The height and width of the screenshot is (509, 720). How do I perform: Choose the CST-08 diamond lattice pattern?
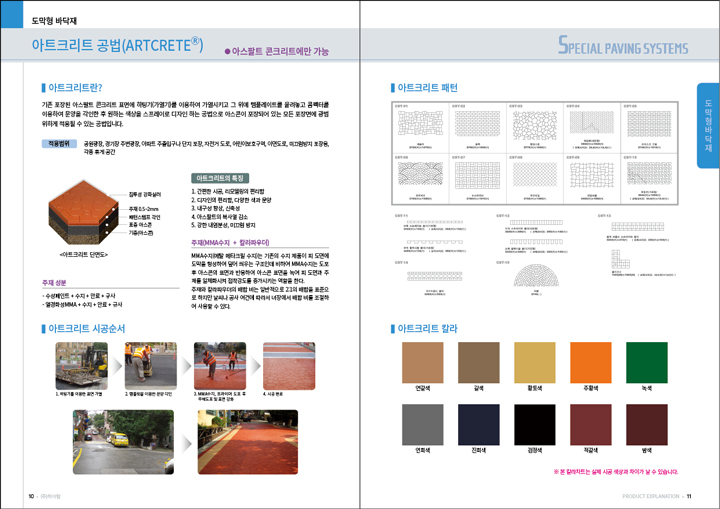click(534, 175)
